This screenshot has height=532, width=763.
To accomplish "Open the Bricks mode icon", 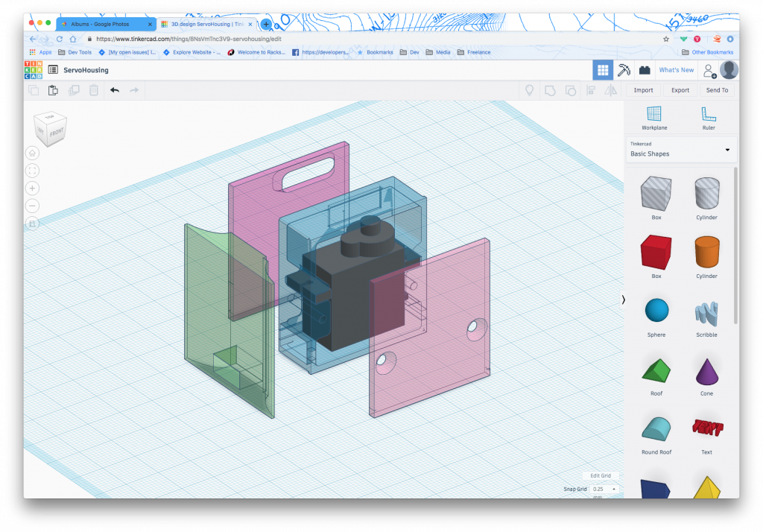I will pos(645,70).
